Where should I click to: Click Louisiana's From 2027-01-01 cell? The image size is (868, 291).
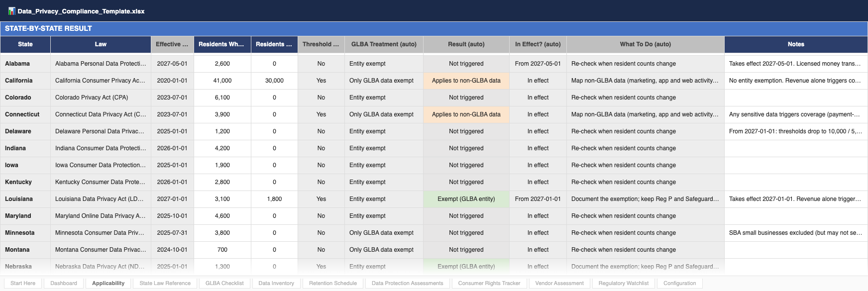[538, 199]
